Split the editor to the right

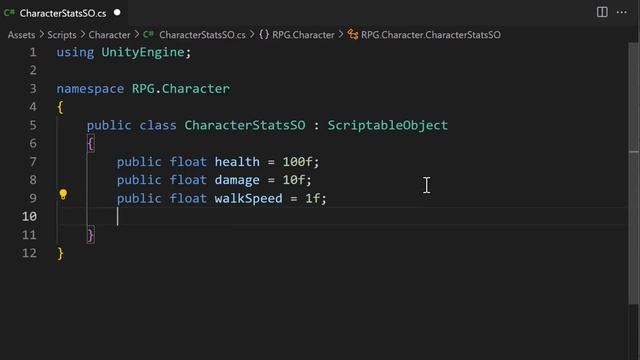pyautogui.click(x=602, y=12)
